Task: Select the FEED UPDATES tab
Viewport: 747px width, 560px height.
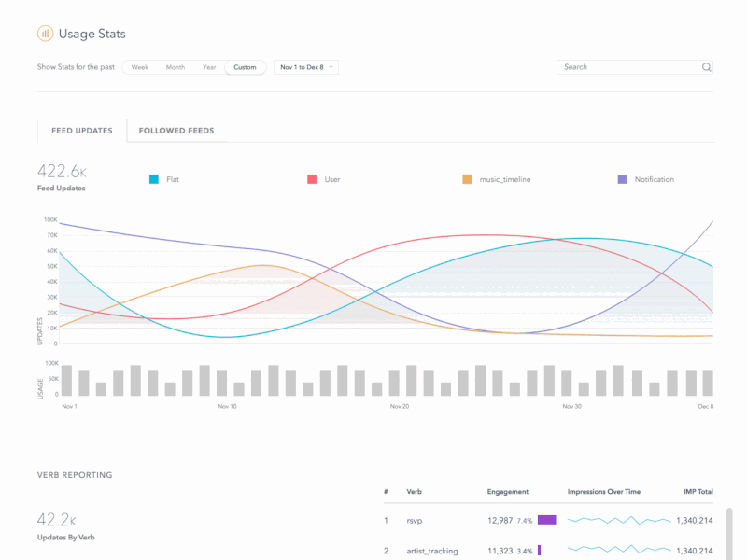Action: pos(81,131)
